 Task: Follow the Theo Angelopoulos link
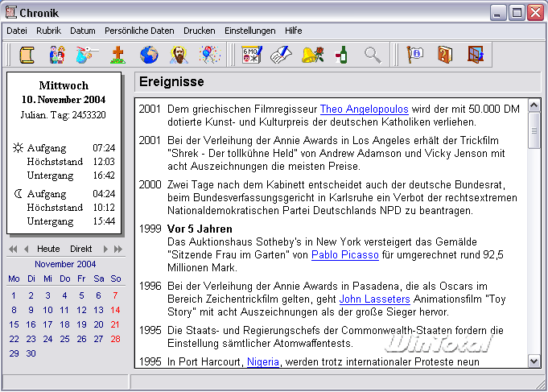(364, 109)
